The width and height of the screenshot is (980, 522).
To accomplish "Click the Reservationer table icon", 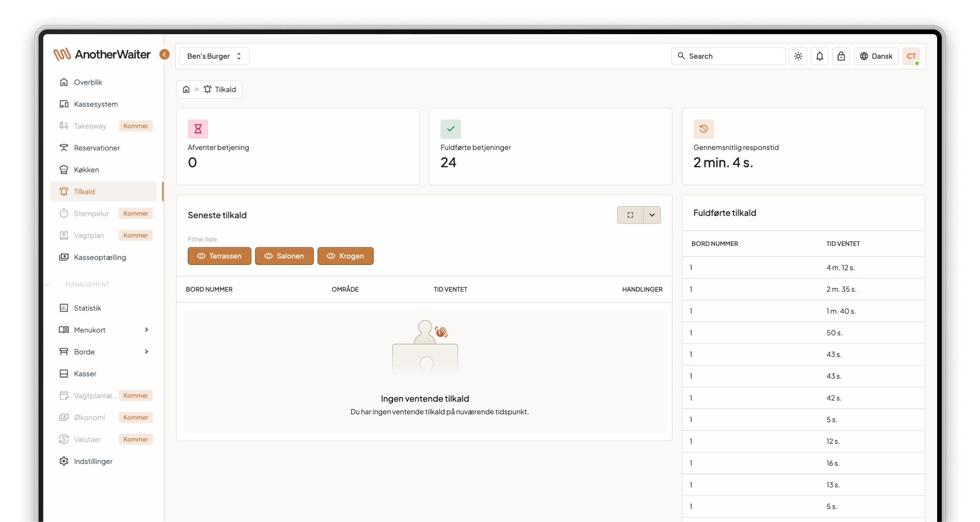I will 64,148.
